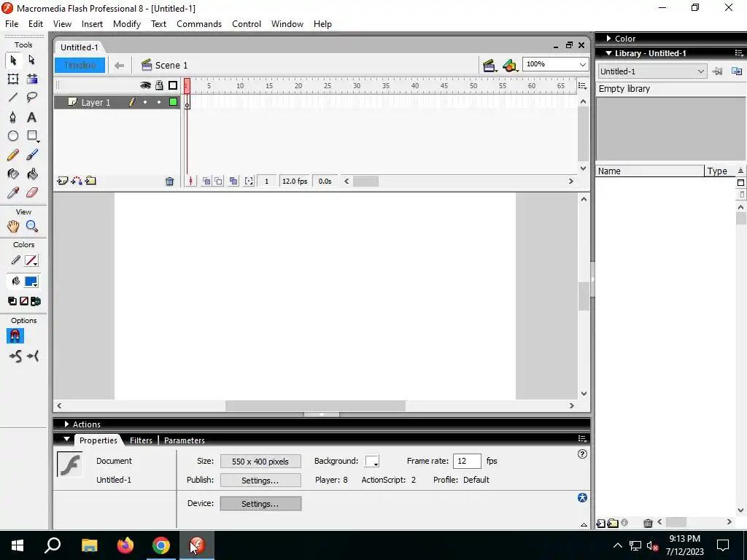This screenshot has height=560, width=747.
Task: Select the Subselection tool
Action: [32, 60]
